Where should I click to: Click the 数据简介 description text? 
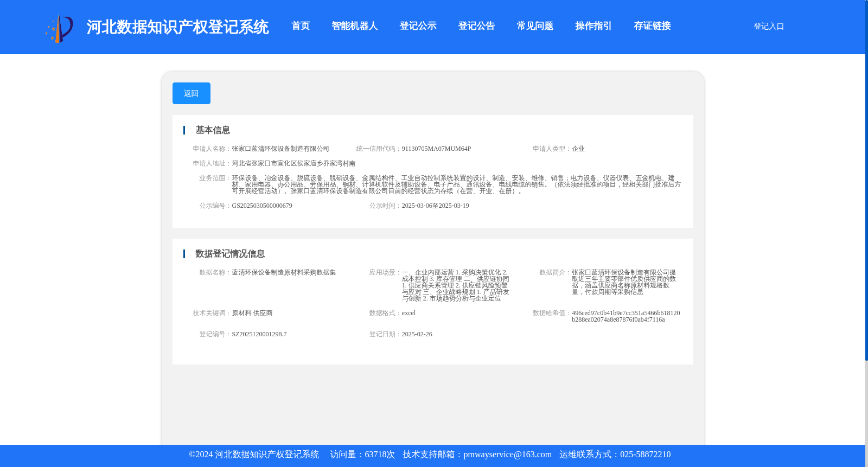pos(624,282)
